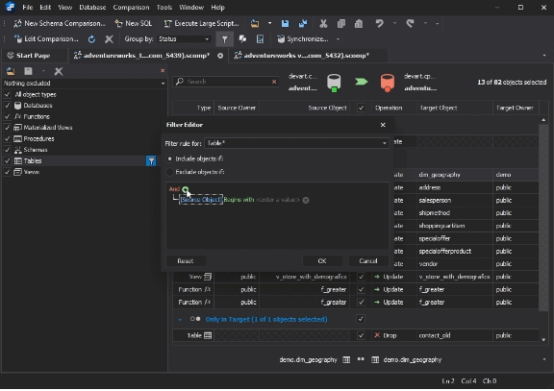The height and width of the screenshot is (391, 554).
Task: Refresh the comparison with the circular arrow icon
Action: pos(92,39)
